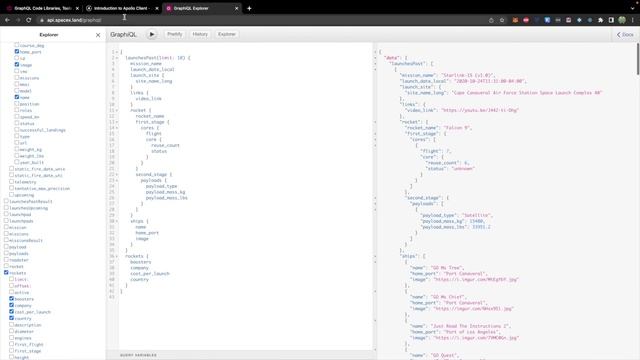Switch to Introduction to Apollo Client tab
Screen dimensions: 640x360
point(122,8)
